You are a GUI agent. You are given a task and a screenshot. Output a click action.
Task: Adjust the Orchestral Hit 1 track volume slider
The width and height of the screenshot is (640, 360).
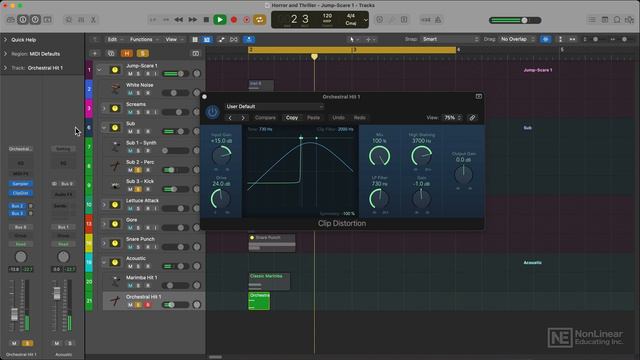pyautogui.click(x=175, y=304)
